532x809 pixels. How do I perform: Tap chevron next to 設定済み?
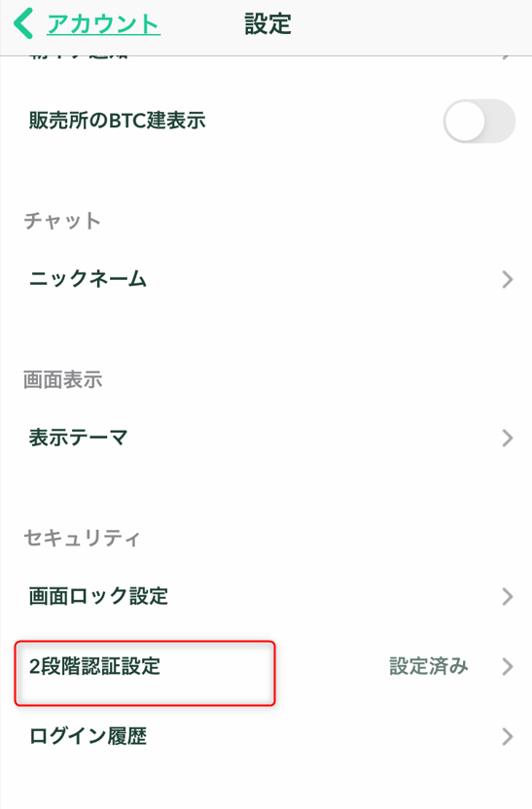[x=508, y=667]
